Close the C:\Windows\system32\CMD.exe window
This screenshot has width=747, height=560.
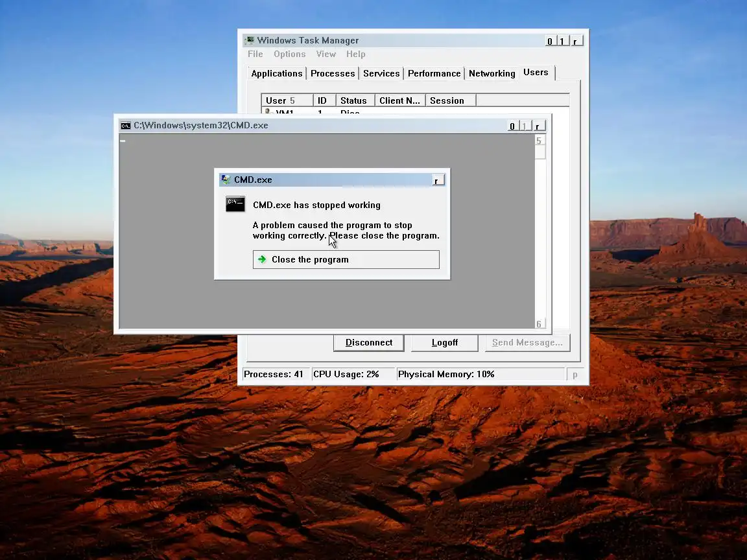pyautogui.click(x=538, y=126)
